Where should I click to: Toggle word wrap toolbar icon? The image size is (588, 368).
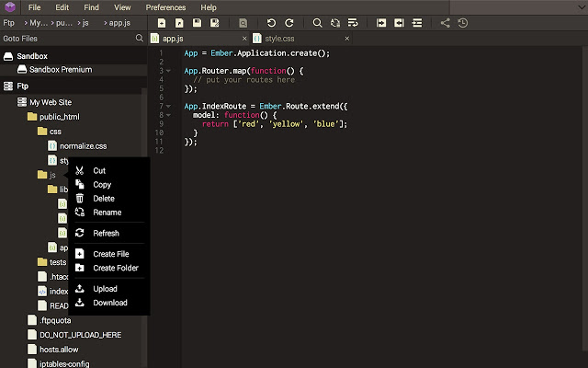click(353, 23)
